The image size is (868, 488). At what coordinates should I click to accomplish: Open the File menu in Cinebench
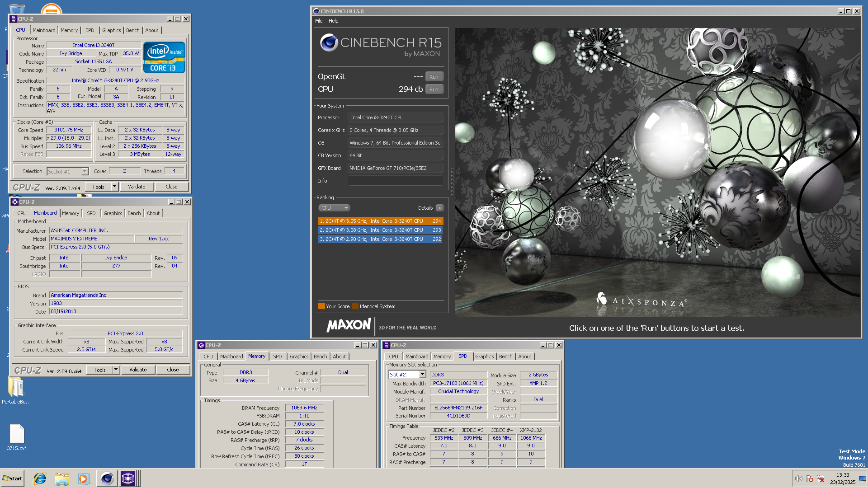pos(319,21)
